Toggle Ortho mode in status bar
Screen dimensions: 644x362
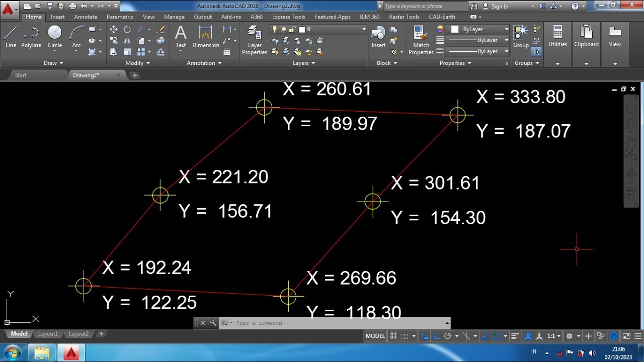click(436, 336)
